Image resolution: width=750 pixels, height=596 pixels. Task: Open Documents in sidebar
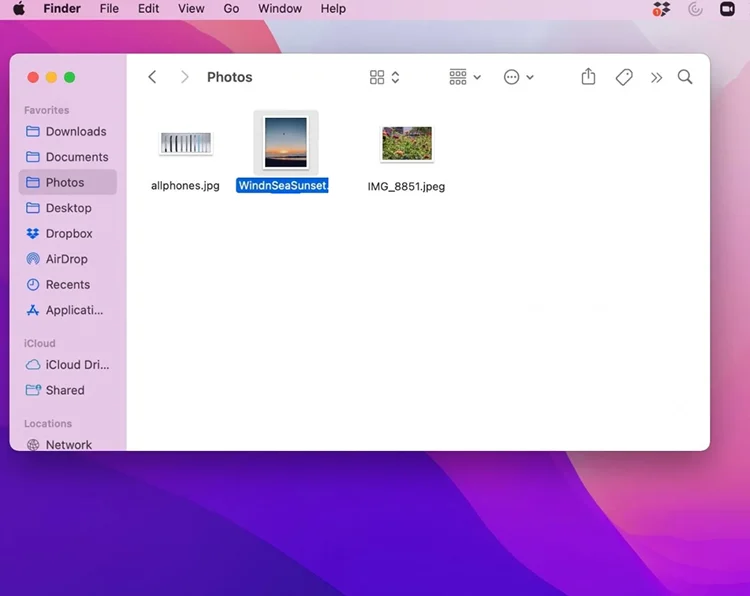pos(67,157)
